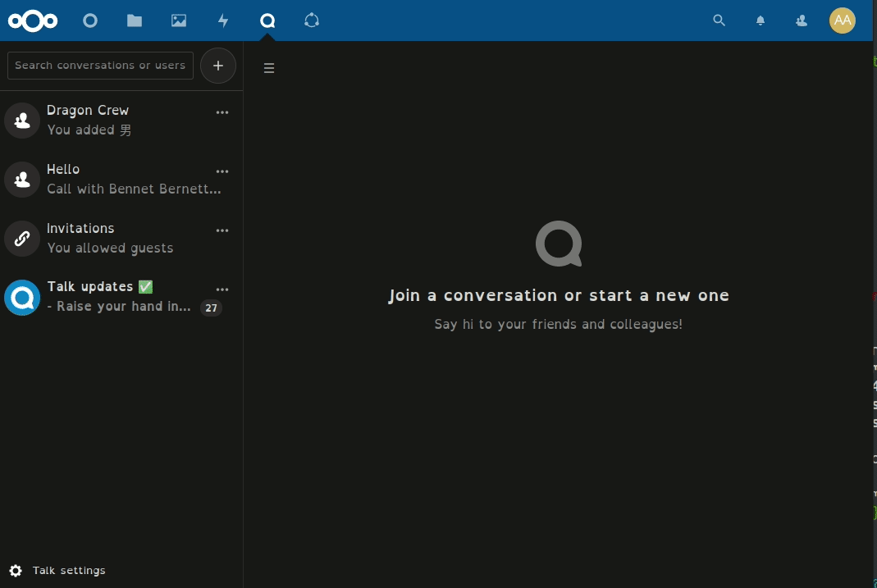Open Hello conversation three-dot options menu

pyautogui.click(x=222, y=171)
